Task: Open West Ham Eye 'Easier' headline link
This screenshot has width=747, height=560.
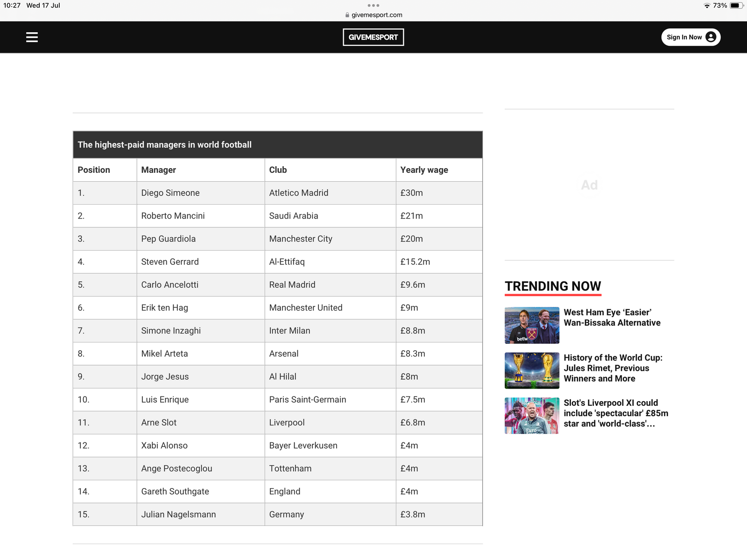Action: (612, 318)
